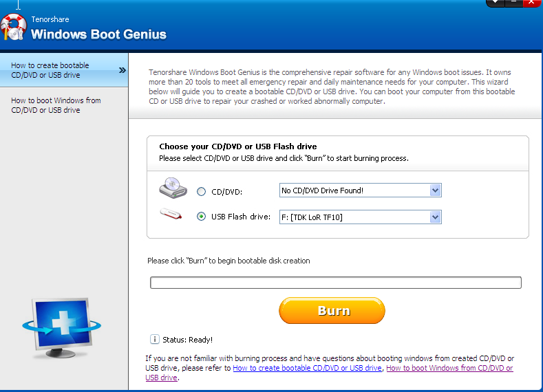Click the double-chevron arrow in sidebar
Screen dimensions: 543x392
pyautogui.click(x=123, y=70)
